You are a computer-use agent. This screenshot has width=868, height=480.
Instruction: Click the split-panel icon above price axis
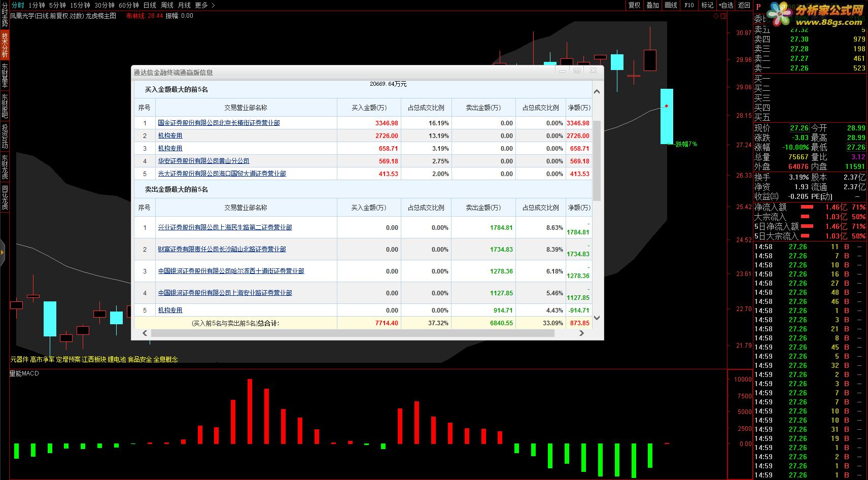[x=723, y=16]
